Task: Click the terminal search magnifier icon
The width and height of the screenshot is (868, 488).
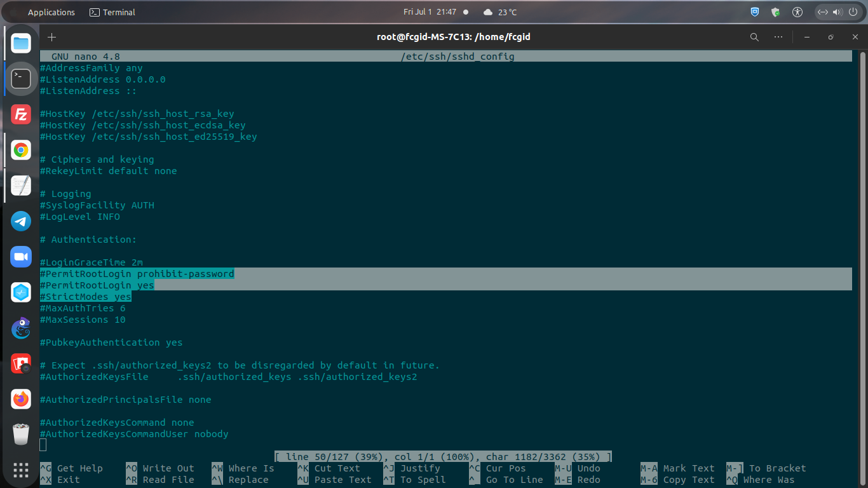Action: point(754,37)
